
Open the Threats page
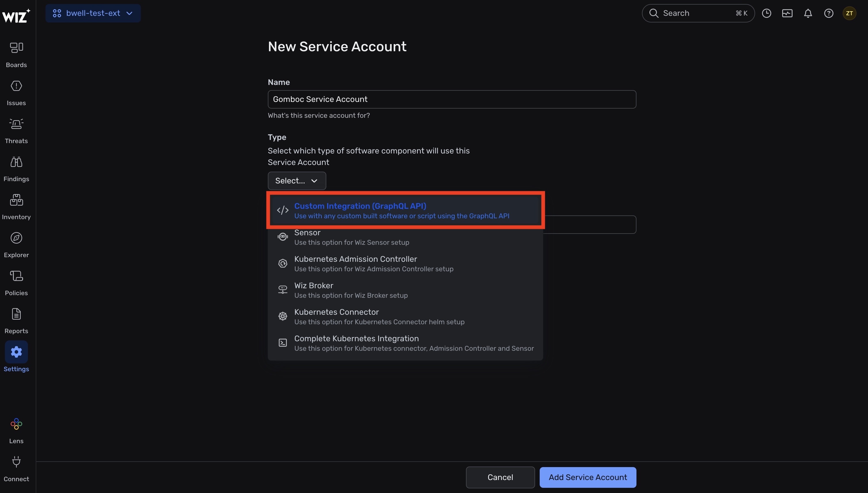pyautogui.click(x=16, y=131)
